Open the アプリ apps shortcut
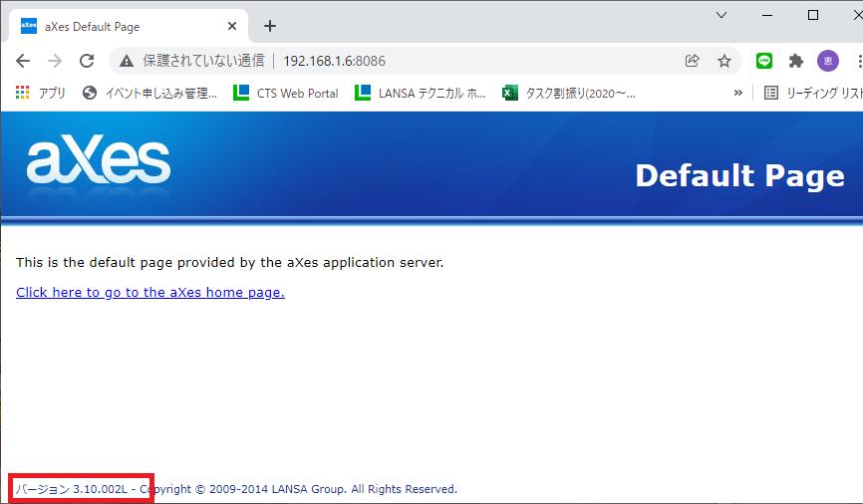This screenshot has width=863, height=504. 41,93
